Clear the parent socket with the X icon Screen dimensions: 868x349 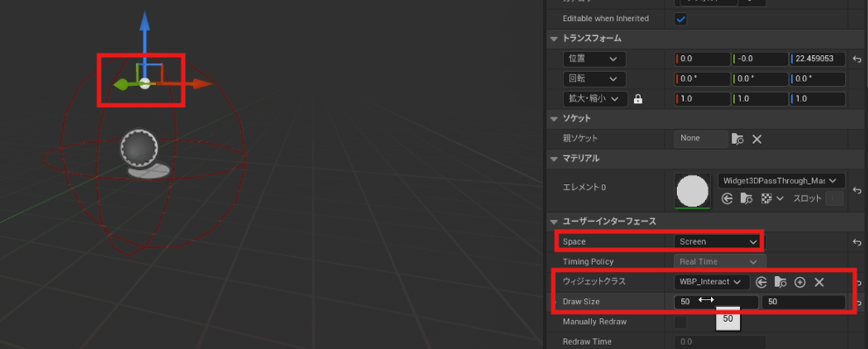757,139
